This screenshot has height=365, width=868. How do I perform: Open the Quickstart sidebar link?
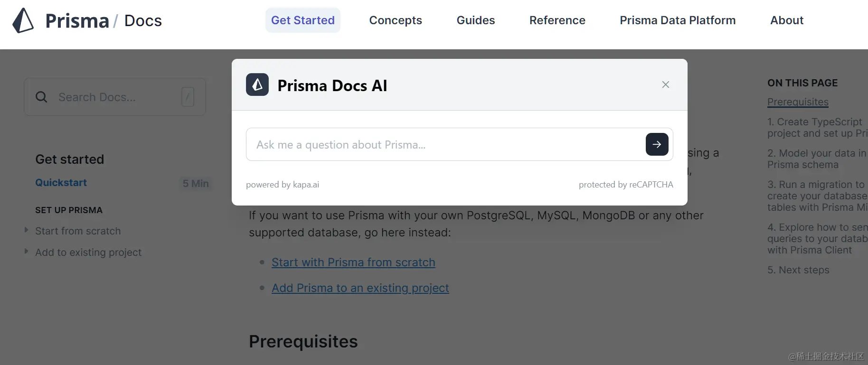(x=61, y=183)
